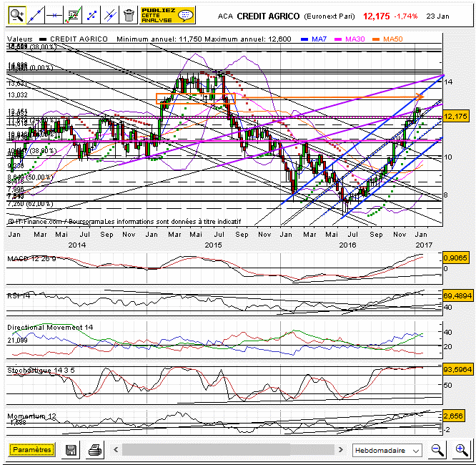Click the Momentum 12 indicator label
Image resolution: width=476 pixels, height=465 pixels.
click(x=31, y=416)
